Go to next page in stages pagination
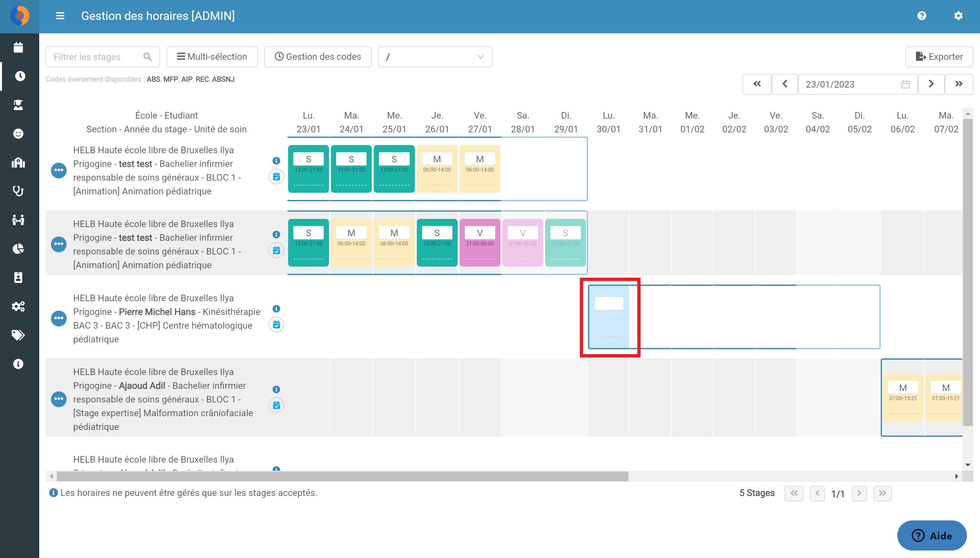 pyautogui.click(x=859, y=493)
